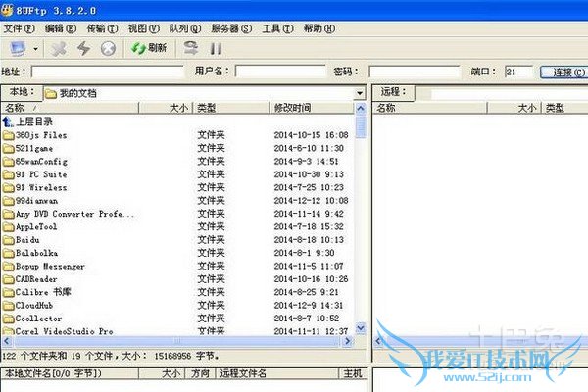
Task: Sort local list by 大小 column
Action: 166,108
